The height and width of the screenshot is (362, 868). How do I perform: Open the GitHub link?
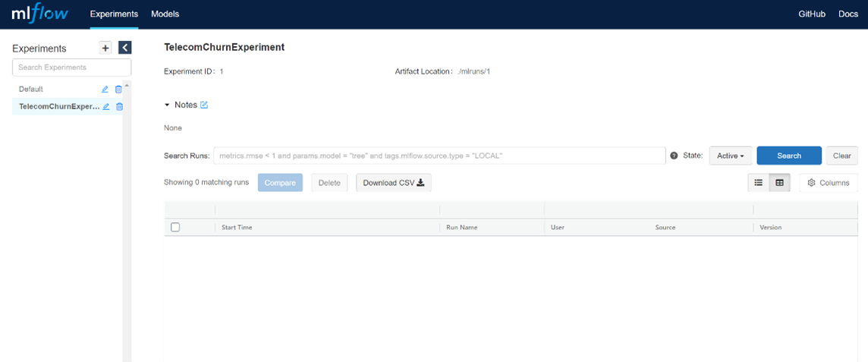[x=812, y=14]
